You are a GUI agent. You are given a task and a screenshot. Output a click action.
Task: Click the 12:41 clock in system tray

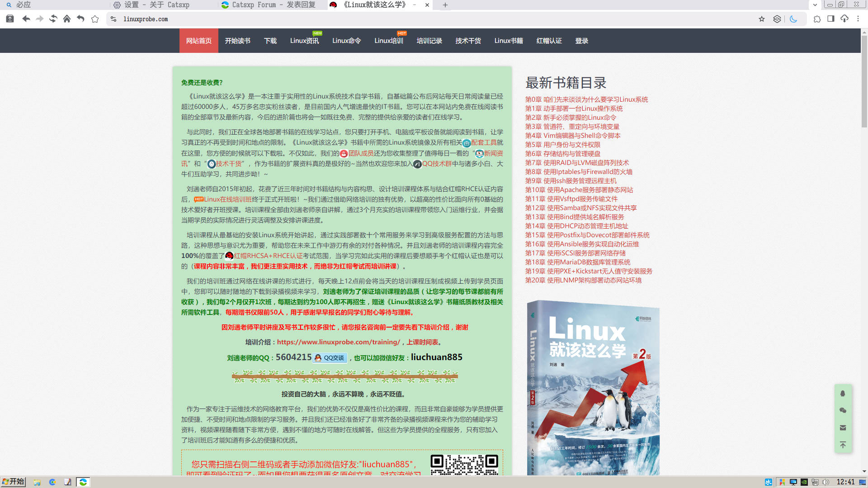(x=845, y=482)
